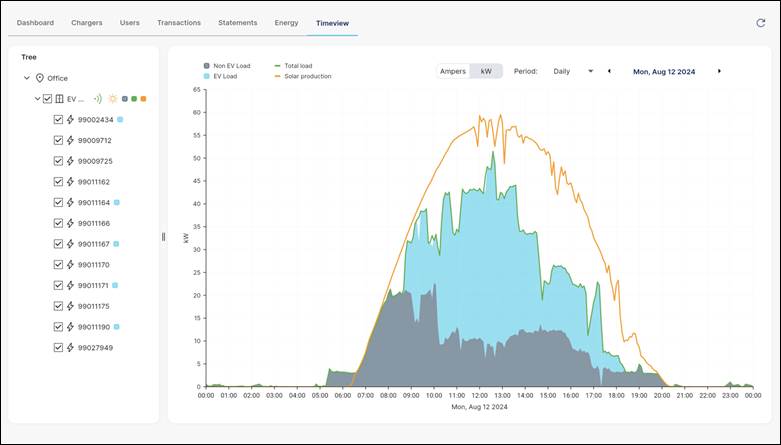Toggle checkbox for charger 99011164
This screenshot has width=781, height=445.
pos(58,202)
